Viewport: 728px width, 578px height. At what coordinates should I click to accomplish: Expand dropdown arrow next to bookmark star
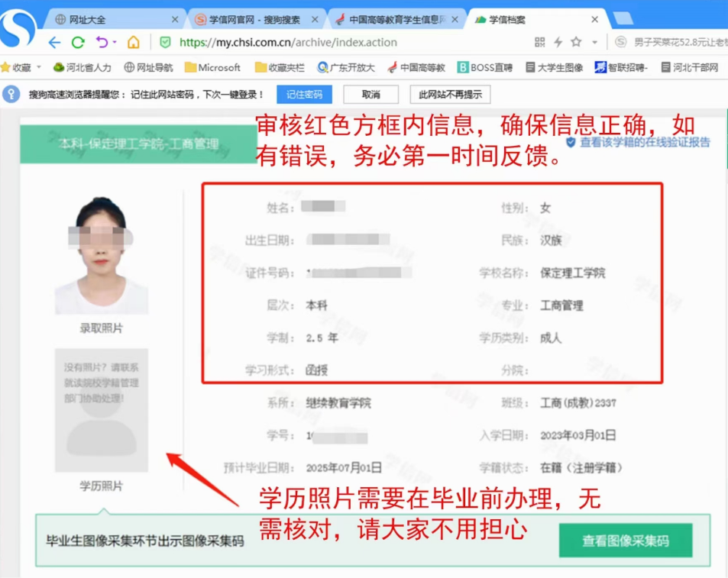coord(594,42)
